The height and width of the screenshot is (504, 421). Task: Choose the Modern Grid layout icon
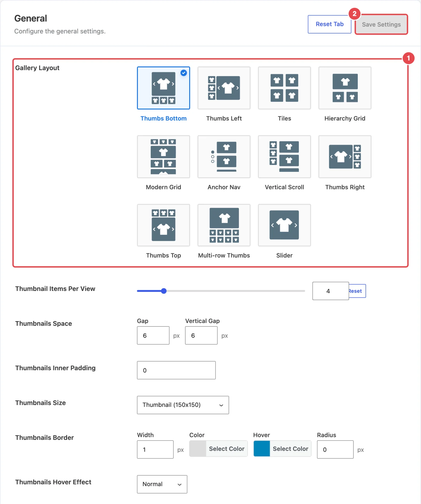(x=163, y=157)
